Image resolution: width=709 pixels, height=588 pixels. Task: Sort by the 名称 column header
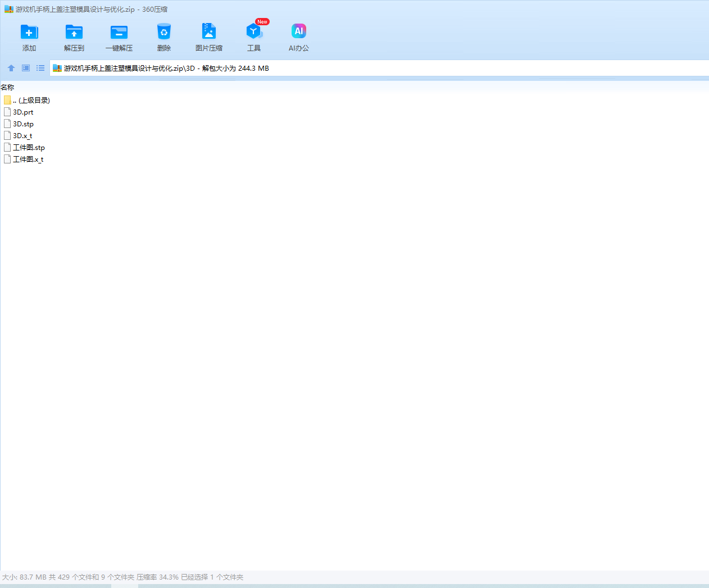point(7,87)
